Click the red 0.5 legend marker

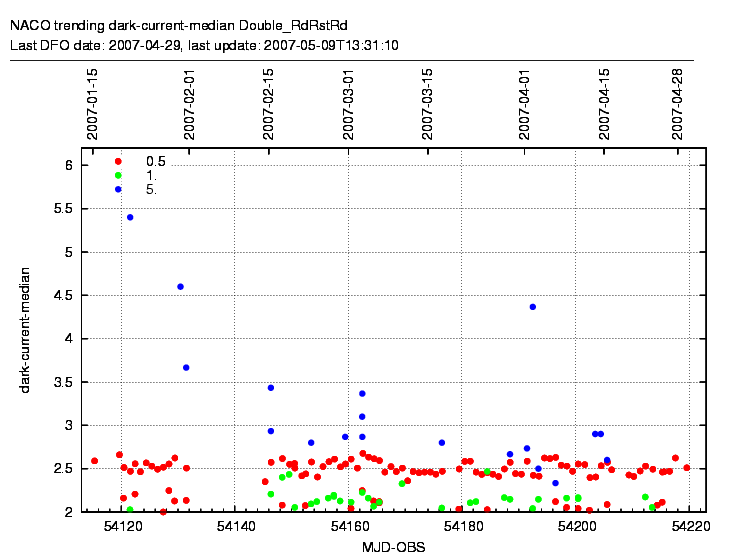point(118,161)
